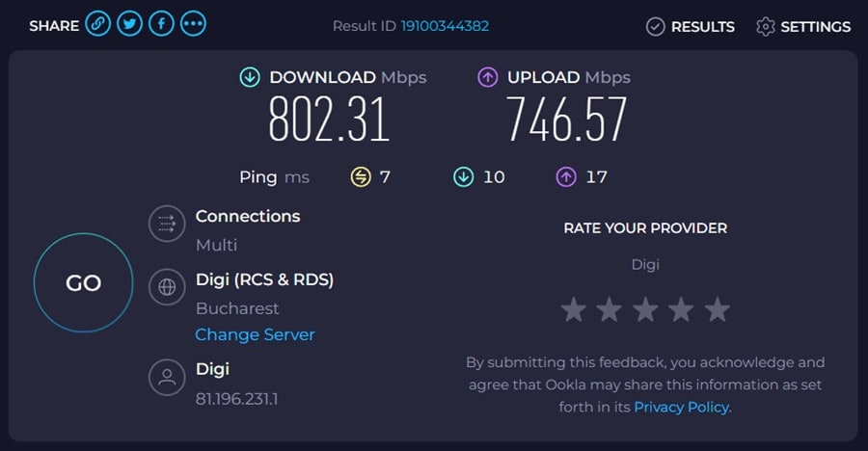Rate Digi one star

[x=574, y=309]
